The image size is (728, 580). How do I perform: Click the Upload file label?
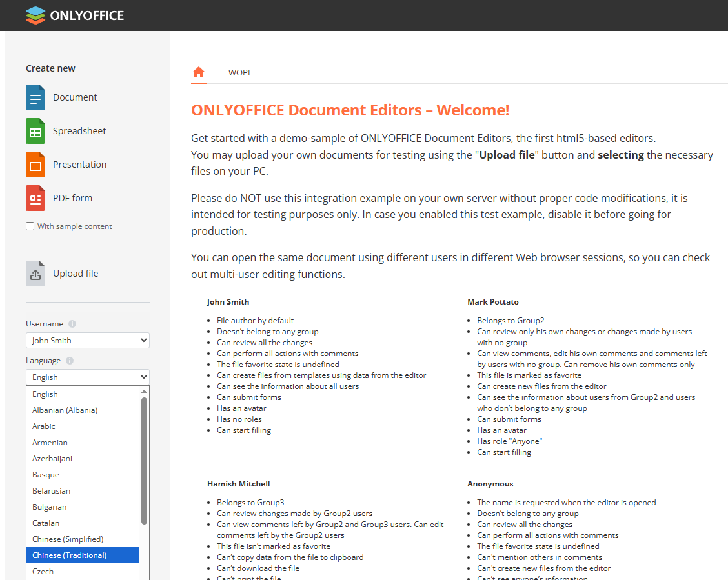[x=76, y=274]
